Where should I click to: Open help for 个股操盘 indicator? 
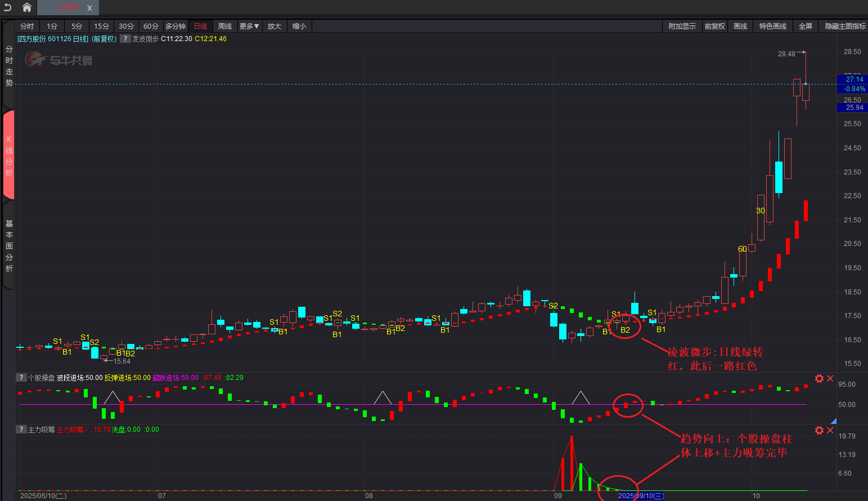[21, 378]
